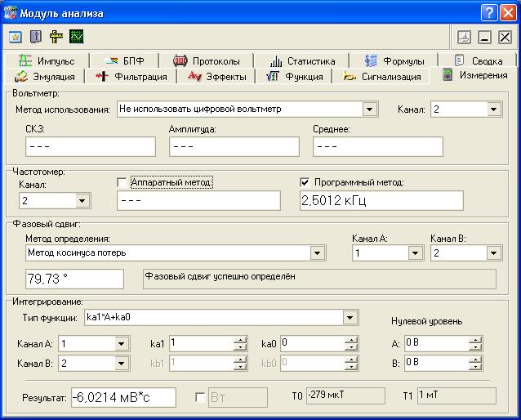Decrease the ka0 value with the down arrow
Image resolution: width=521 pixels, height=420 pixels.
pyautogui.click(x=351, y=347)
